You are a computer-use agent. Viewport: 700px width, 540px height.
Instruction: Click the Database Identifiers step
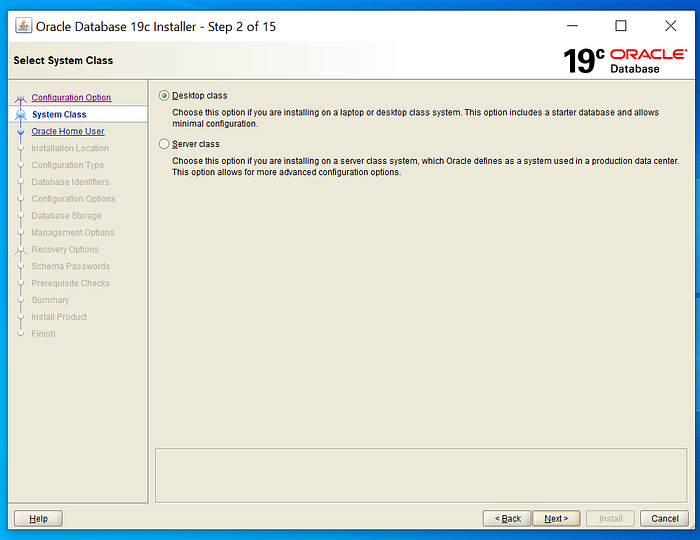70,182
